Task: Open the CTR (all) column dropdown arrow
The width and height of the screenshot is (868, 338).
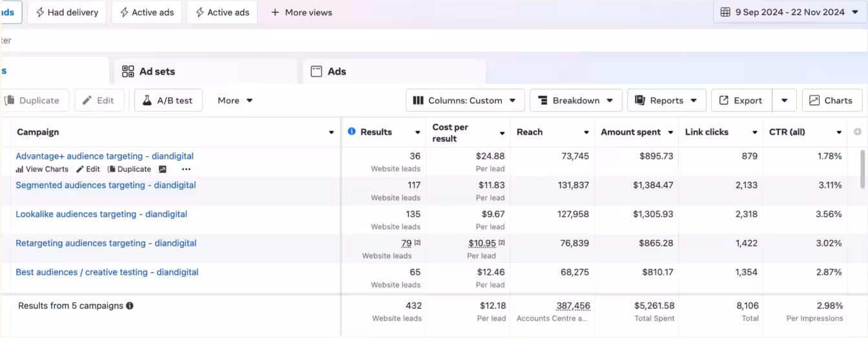Action: coord(839,133)
